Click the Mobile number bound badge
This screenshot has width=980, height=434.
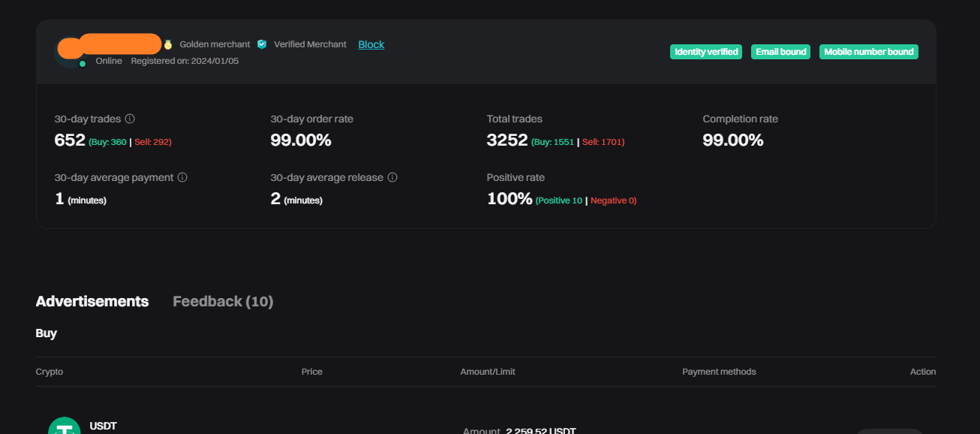pos(868,52)
